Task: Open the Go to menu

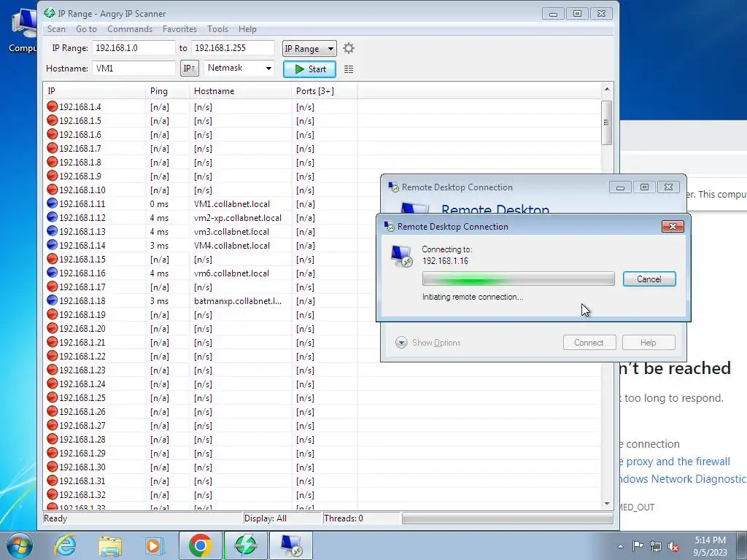Action: click(86, 29)
